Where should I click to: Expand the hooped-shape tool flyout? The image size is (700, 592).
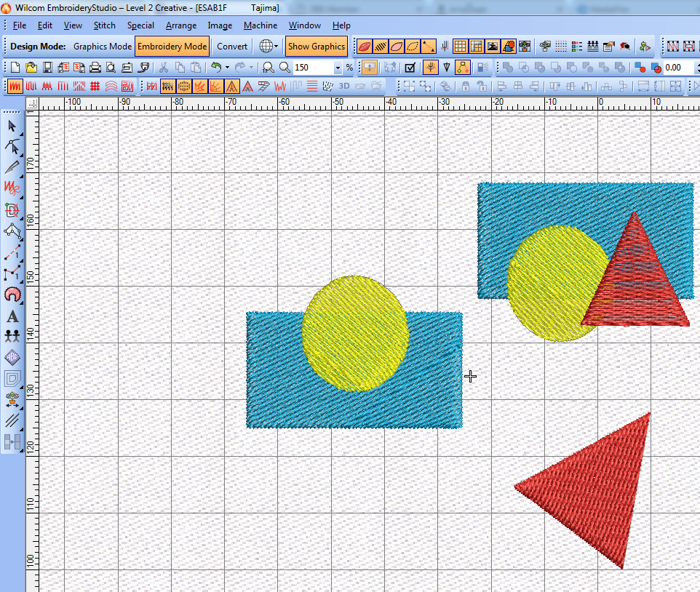click(20, 217)
